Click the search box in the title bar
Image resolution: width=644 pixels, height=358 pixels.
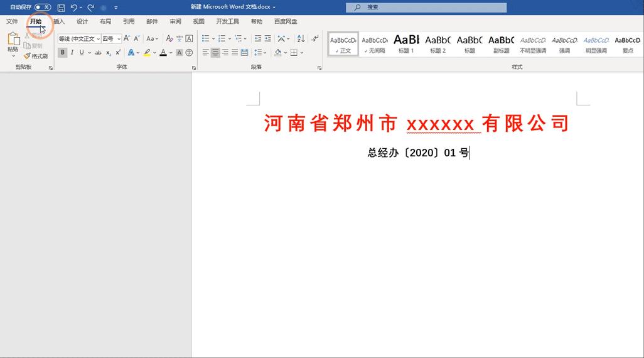click(426, 8)
